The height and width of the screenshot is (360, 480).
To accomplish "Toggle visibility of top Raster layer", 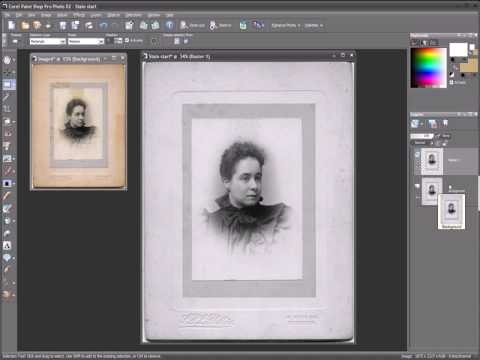I will [x=417, y=155].
